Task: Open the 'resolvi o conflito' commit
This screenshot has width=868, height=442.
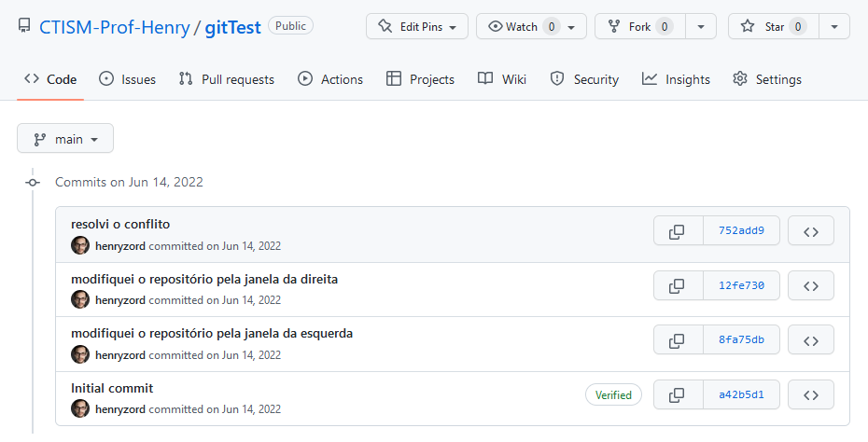Action: click(x=120, y=224)
